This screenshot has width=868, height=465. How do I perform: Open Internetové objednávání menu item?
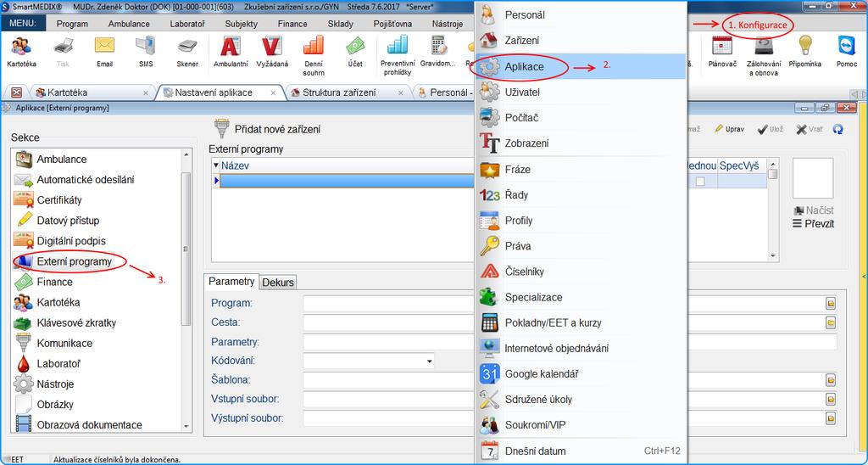[x=581, y=348]
